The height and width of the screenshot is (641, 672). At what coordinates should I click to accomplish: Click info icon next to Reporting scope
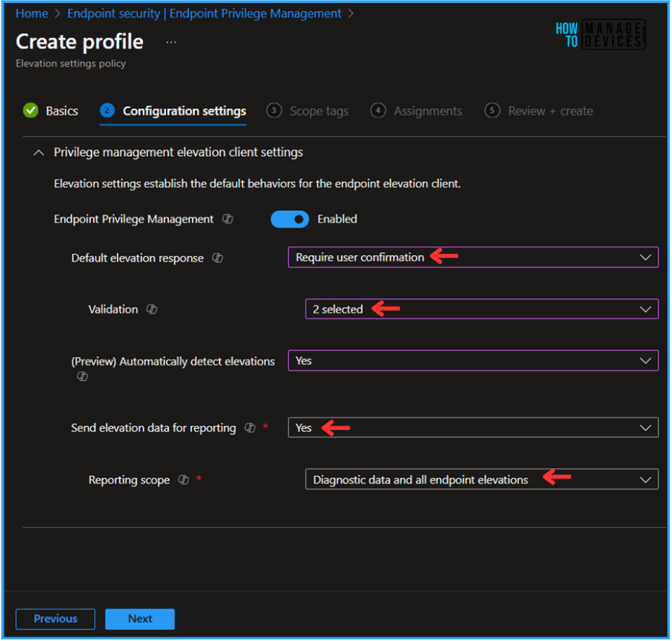(183, 479)
